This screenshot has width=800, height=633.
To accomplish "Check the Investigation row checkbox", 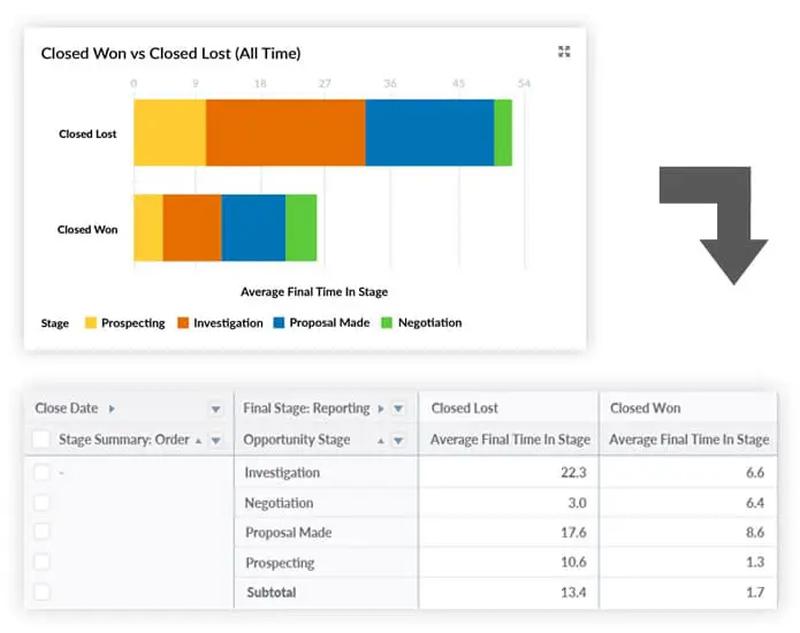I will click(41, 473).
